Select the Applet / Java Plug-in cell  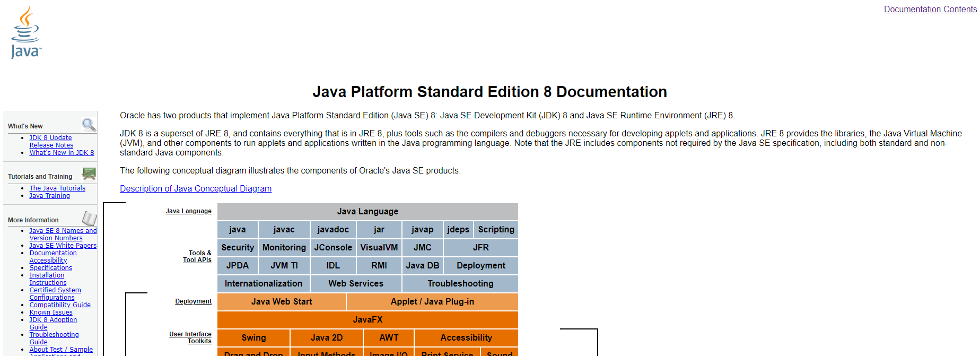click(432, 301)
